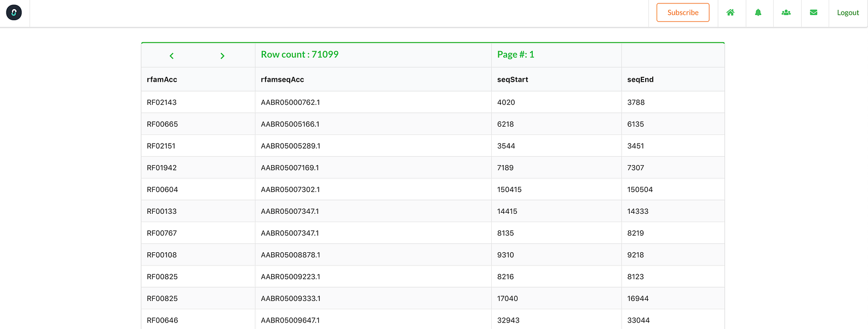Screen dimensions: 868x329
Task: Open the users group icon
Action: coord(786,12)
